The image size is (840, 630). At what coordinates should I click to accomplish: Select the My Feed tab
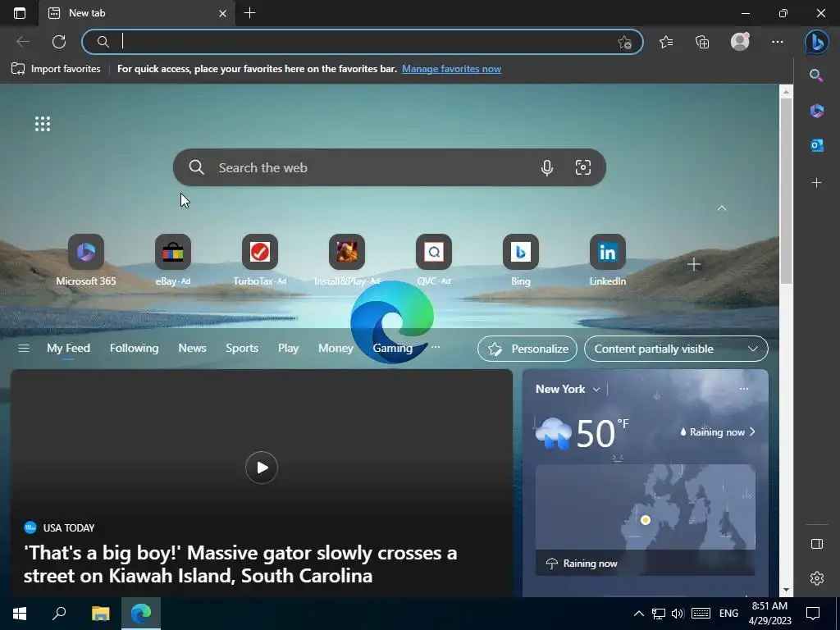coord(68,348)
